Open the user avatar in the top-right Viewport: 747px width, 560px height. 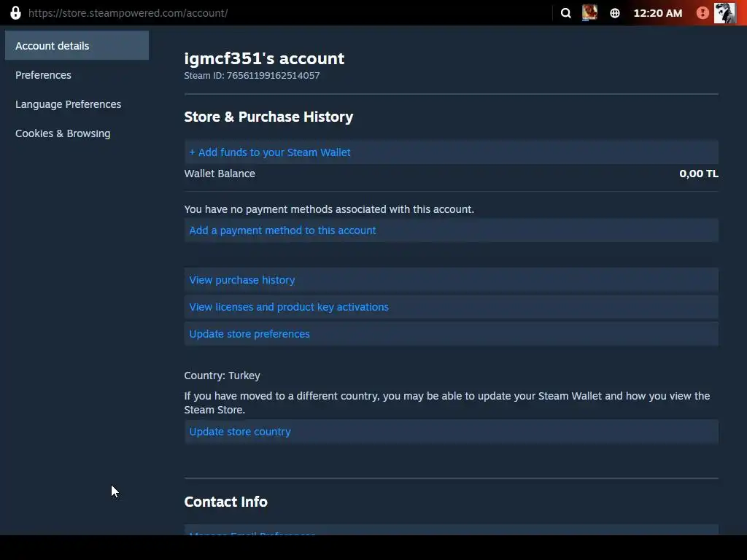(x=724, y=13)
